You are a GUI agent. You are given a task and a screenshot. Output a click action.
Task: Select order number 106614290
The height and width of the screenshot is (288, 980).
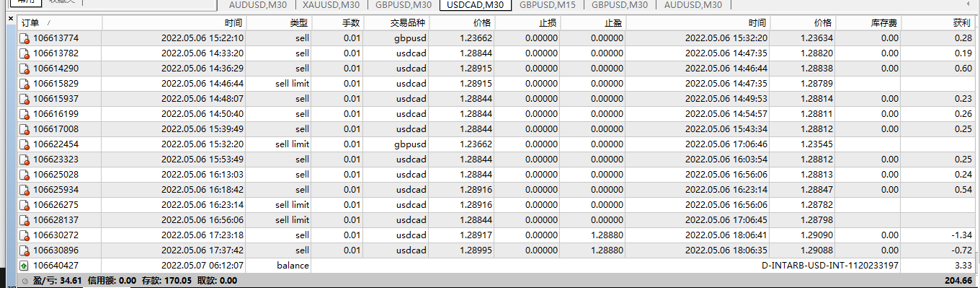click(55, 69)
